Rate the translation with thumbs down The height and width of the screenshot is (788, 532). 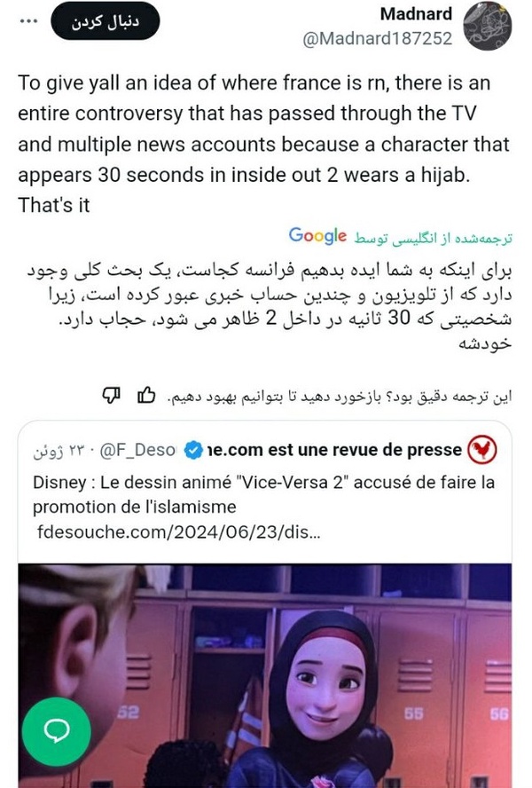tap(112, 396)
